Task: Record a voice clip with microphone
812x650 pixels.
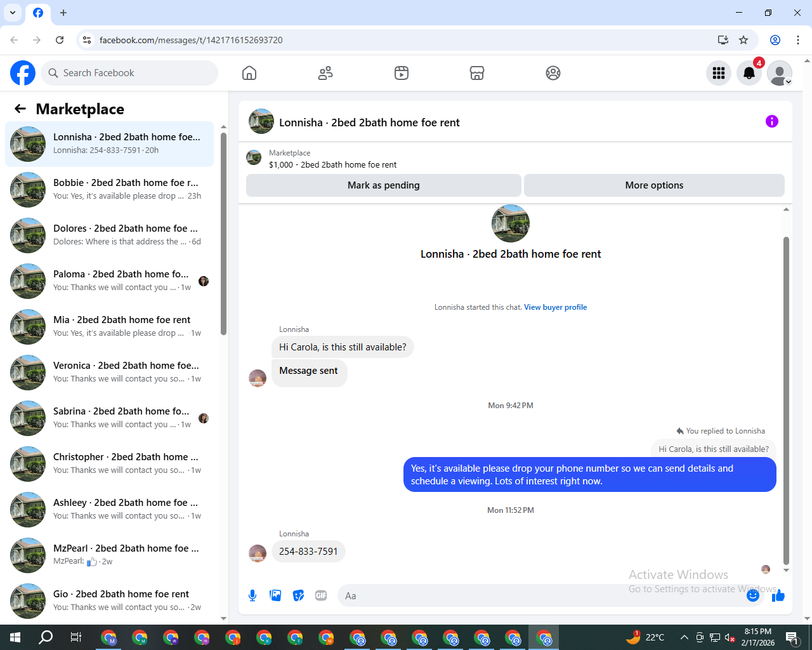Action: (x=252, y=595)
